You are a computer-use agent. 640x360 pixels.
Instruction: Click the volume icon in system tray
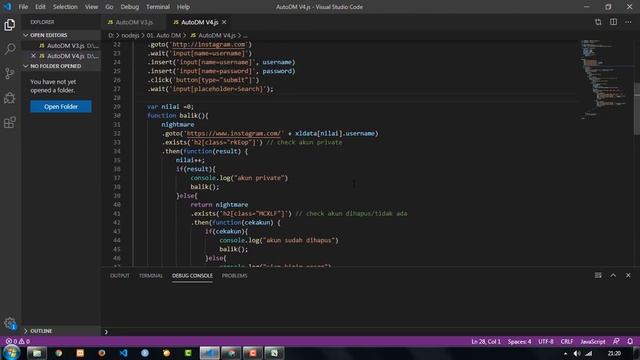(577, 353)
